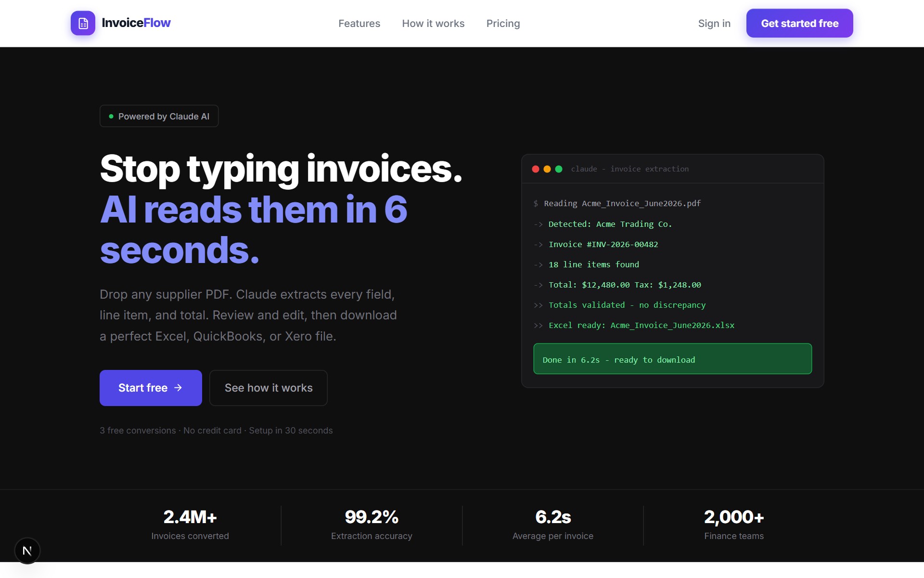Click the orange dot in terminal window header

click(x=547, y=169)
